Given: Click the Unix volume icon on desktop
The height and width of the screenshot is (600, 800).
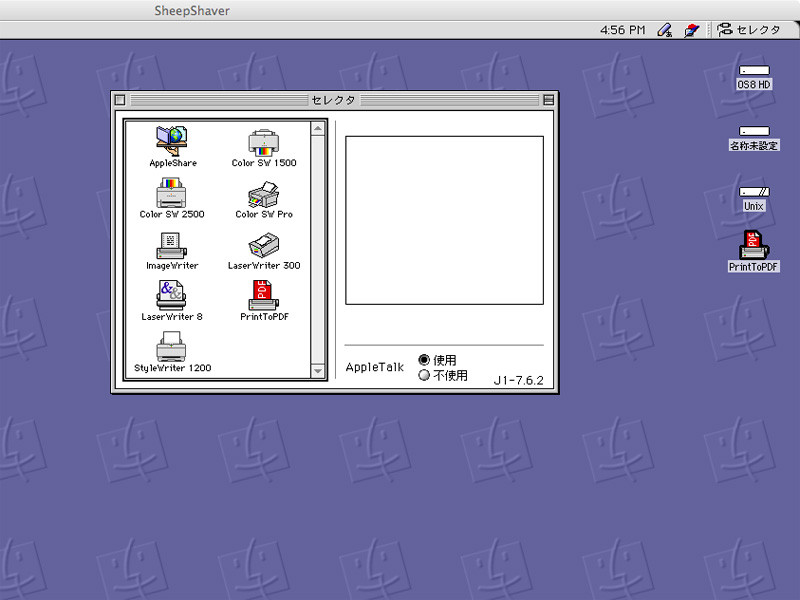Looking at the screenshot, I should point(754,192).
